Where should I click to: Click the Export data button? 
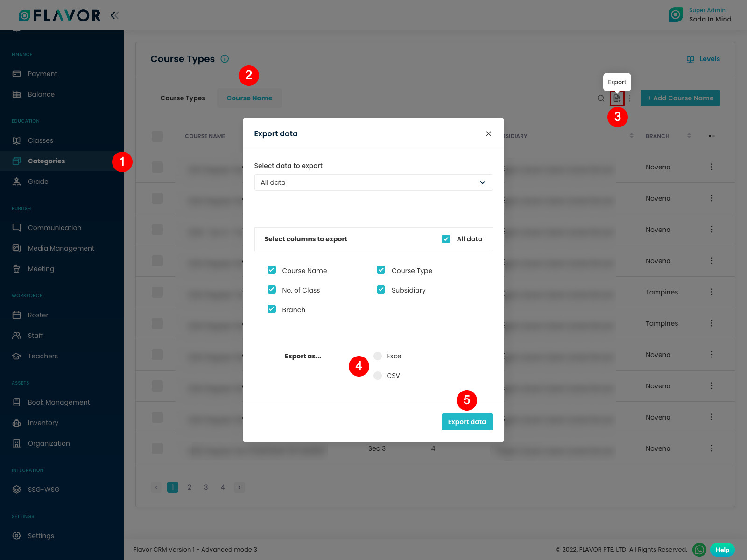[x=467, y=422]
